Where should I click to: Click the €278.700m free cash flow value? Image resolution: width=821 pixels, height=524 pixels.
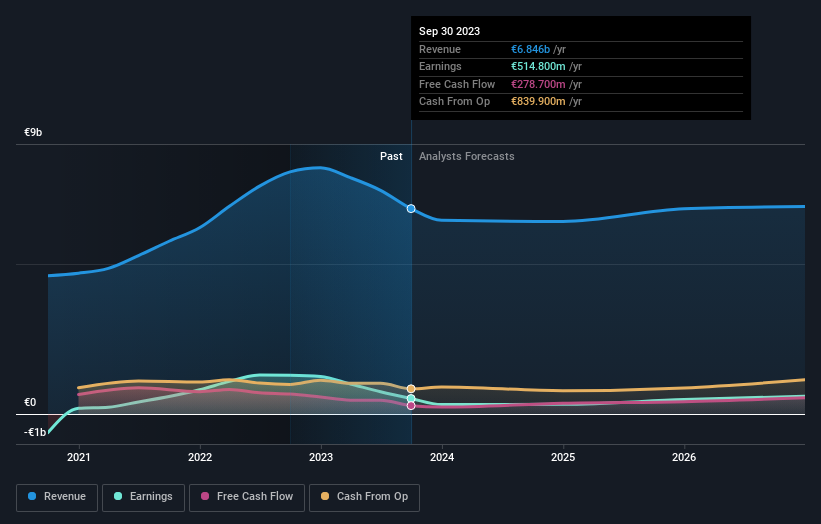click(x=538, y=84)
